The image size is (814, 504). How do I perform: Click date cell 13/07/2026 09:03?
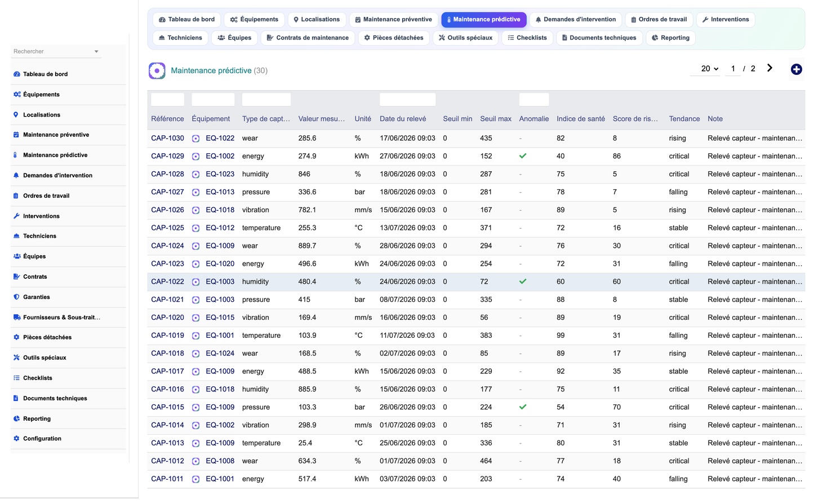coord(407,228)
